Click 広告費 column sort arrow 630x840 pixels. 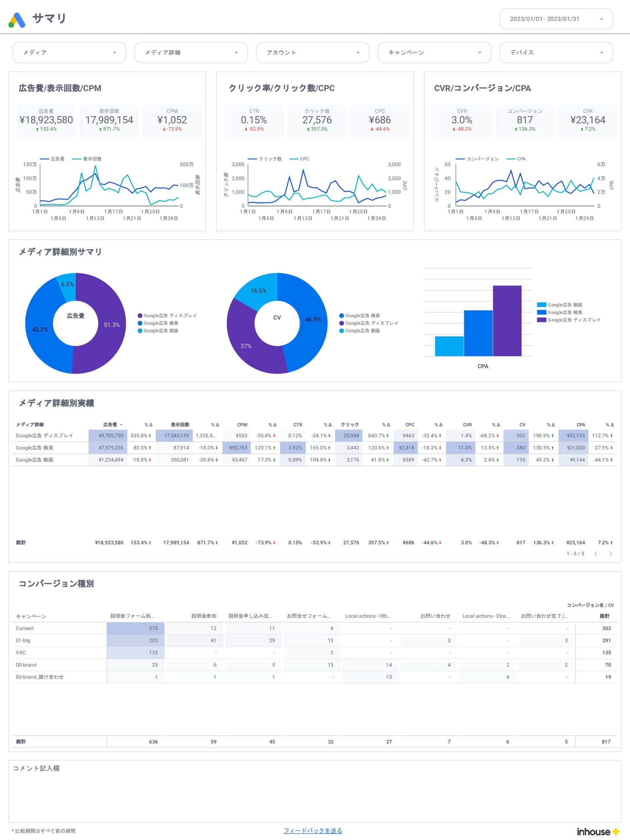[x=121, y=425]
